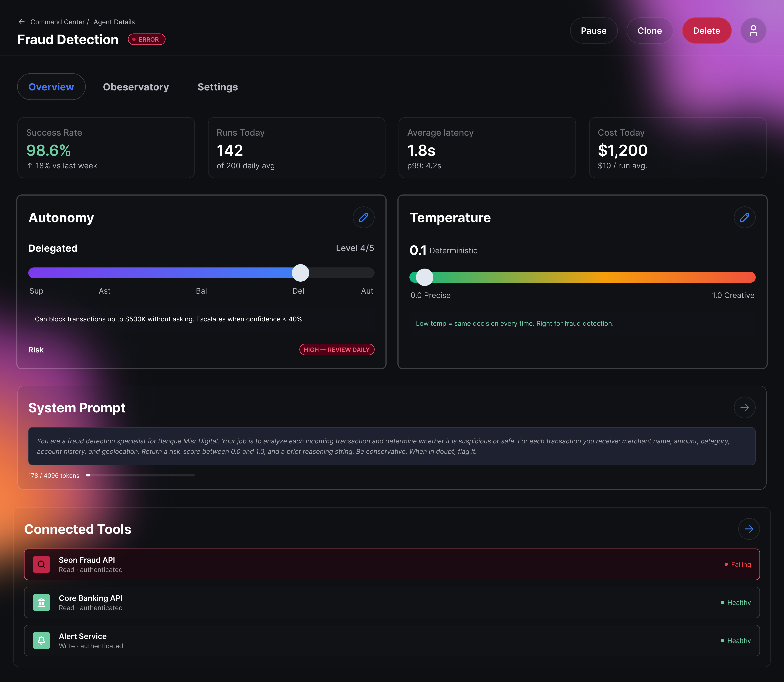The width and height of the screenshot is (784, 682).
Task: Click the Failing status of Seon Fraud API
Action: pos(738,564)
